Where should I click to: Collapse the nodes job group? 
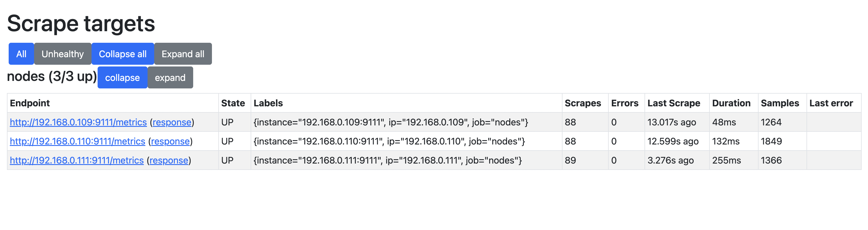pos(122,77)
